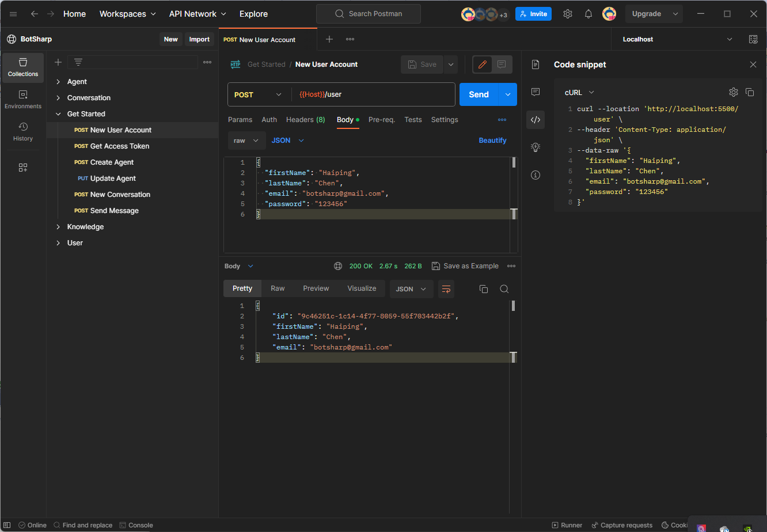This screenshot has height=532, width=767.
Task: Open the Workspaces menu
Action: tap(127, 14)
